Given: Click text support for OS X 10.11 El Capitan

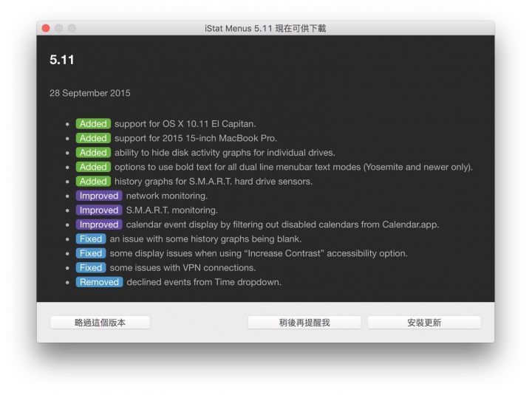Looking at the screenshot, I should pyautogui.click(x=185, y=124).
